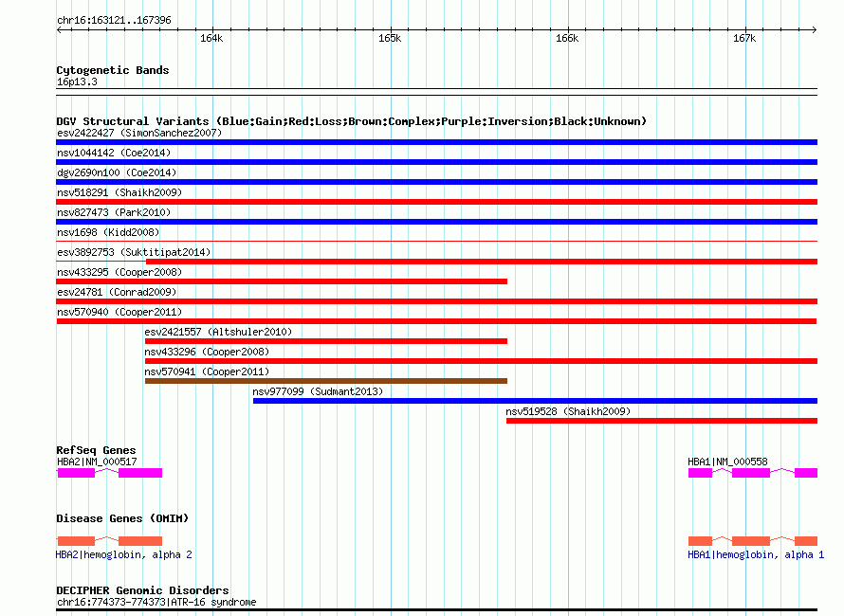Click the black ATR-16 syndrome bar

pos(436,610)
